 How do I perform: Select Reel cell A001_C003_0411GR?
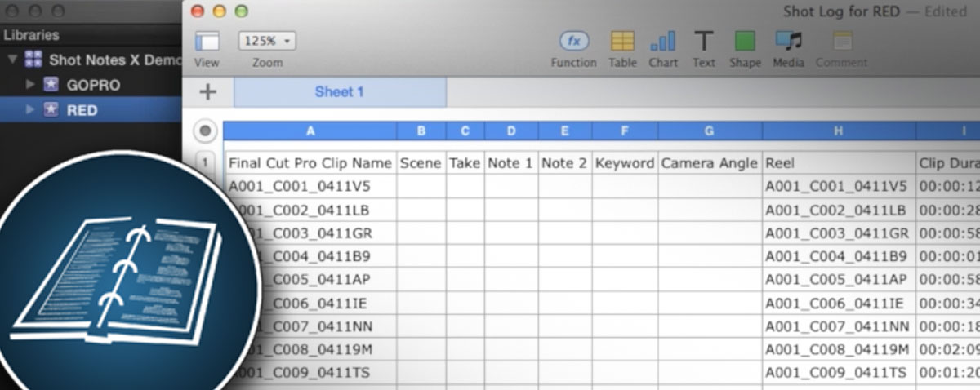[x=839, y=233]
